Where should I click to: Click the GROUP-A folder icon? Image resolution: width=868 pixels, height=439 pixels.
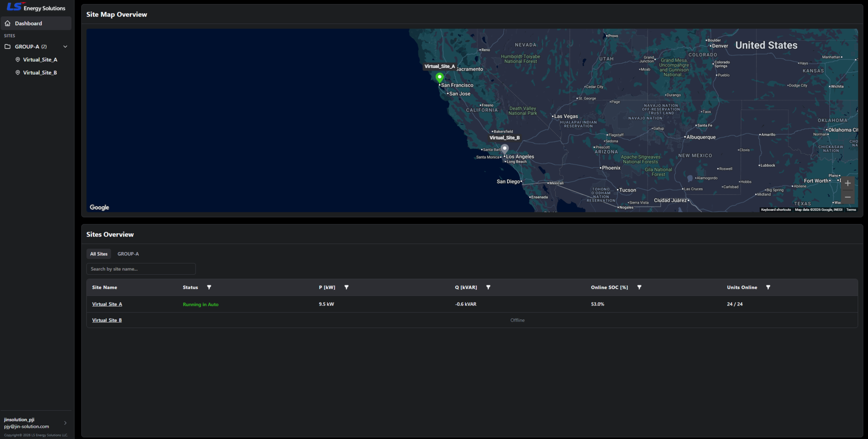point(8,47)
